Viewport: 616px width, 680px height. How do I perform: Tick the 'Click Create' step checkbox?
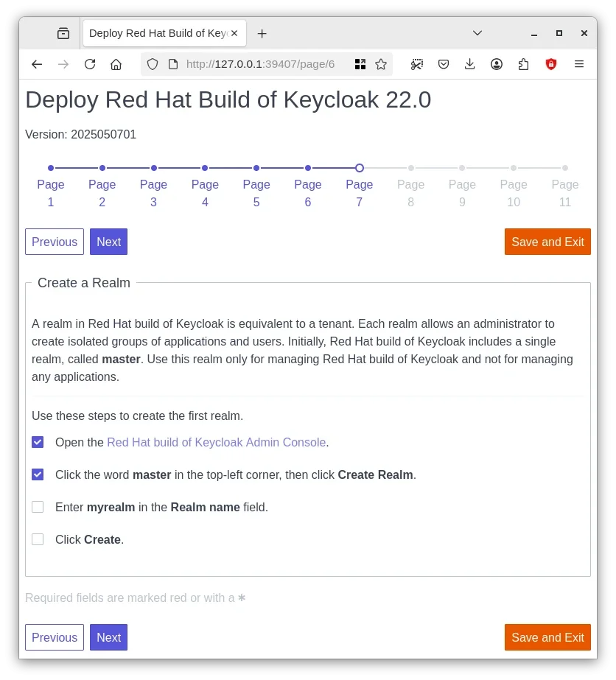[38, 539]
